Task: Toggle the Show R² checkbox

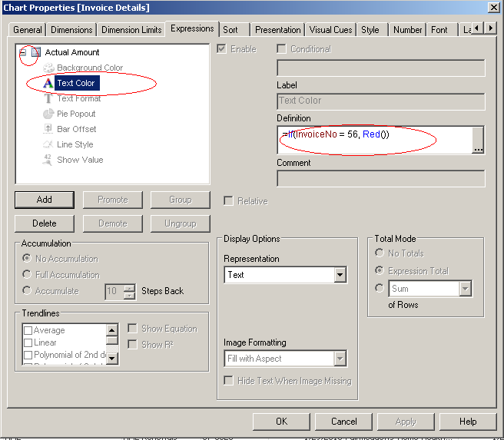Action: [132, 345]
